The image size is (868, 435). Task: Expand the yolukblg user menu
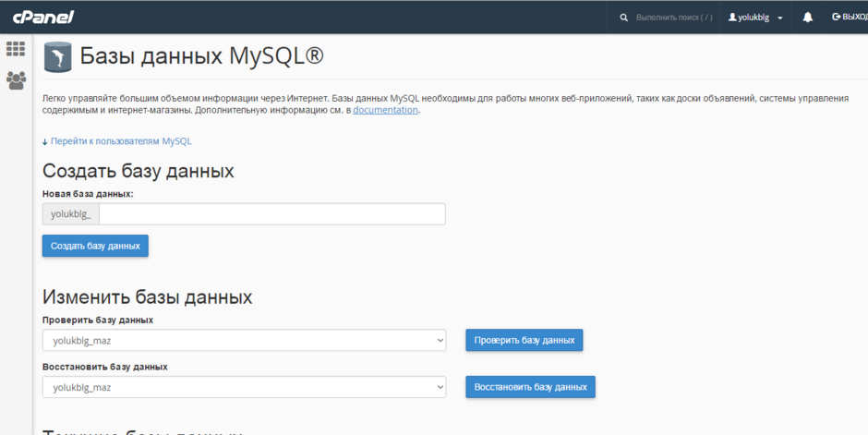tap(755, 18)
